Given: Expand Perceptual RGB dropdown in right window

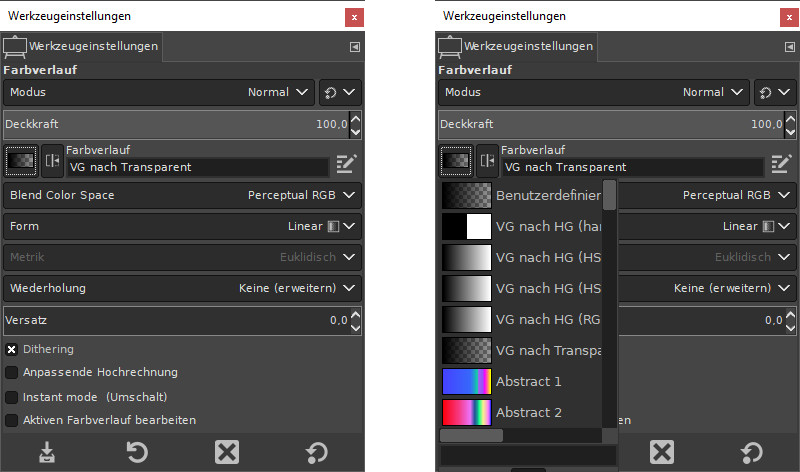Looking at the screenshot, I should 707,195.
